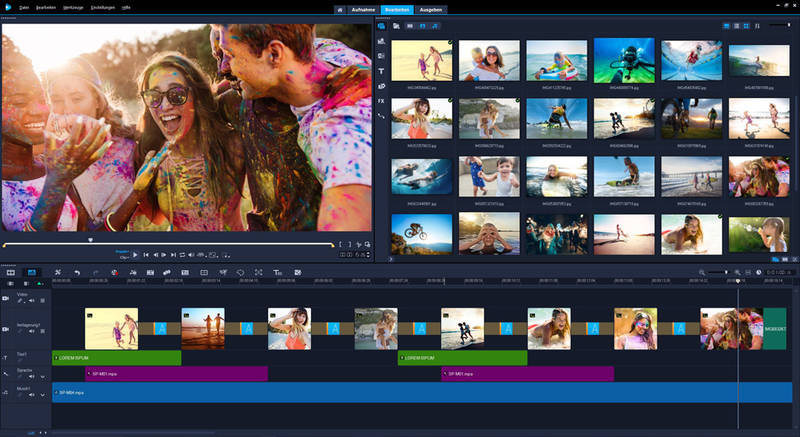Open the Time Remapping tool
Image resolution: width=800 pixels, height=437 pixels.
click(223, 273)
